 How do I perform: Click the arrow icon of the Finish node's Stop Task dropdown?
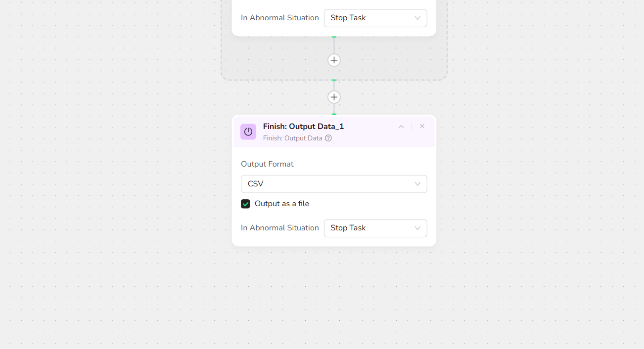(x=417, y=228)
